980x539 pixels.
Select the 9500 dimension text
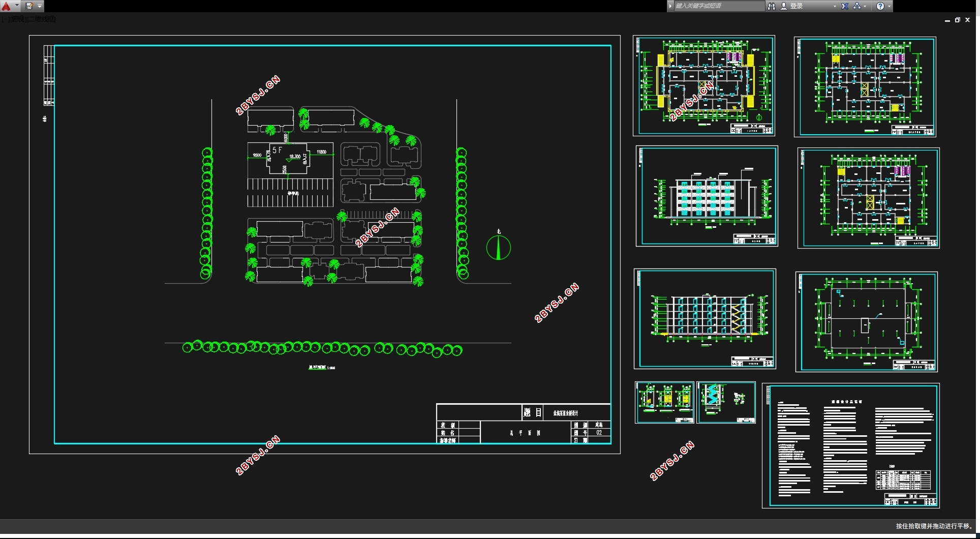pyautogui.click(x=257, y=155)
